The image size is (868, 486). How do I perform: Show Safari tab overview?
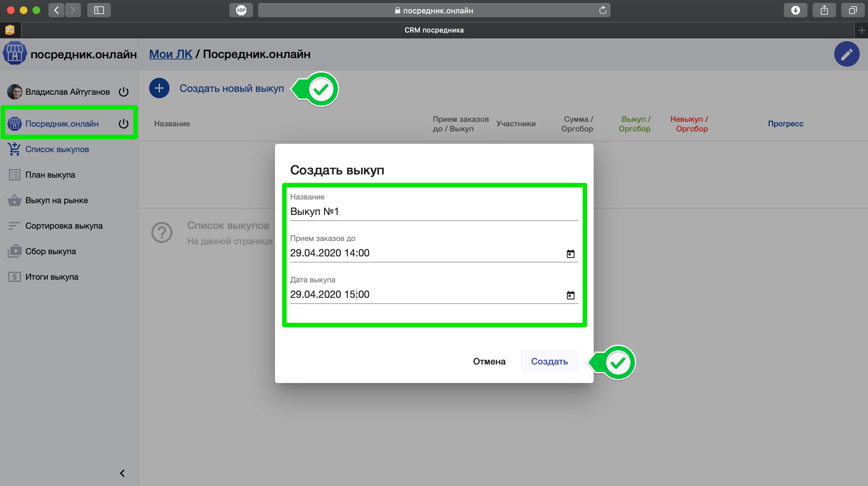coord(853,10)
